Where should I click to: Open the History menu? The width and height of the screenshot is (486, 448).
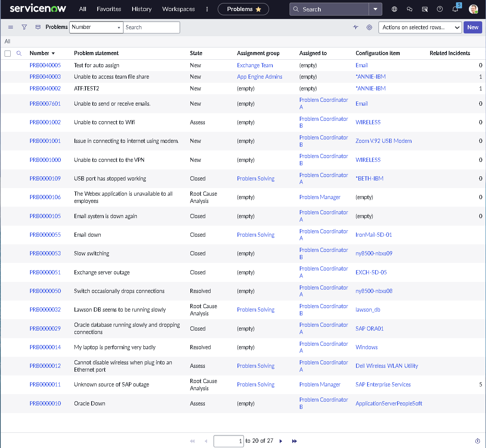point(141,9)
